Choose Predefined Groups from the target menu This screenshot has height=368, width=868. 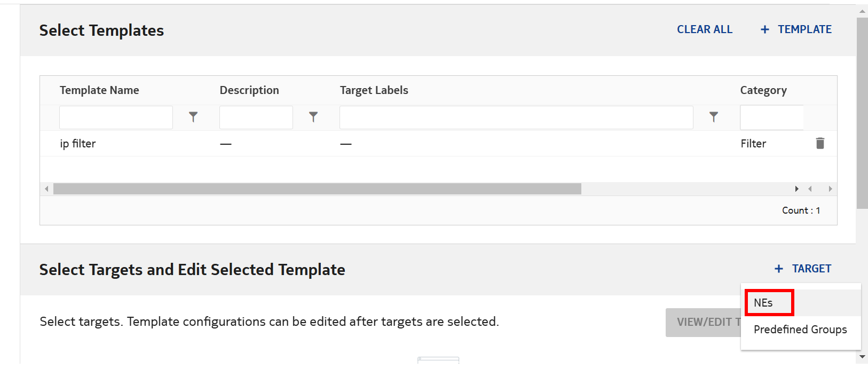800,330
